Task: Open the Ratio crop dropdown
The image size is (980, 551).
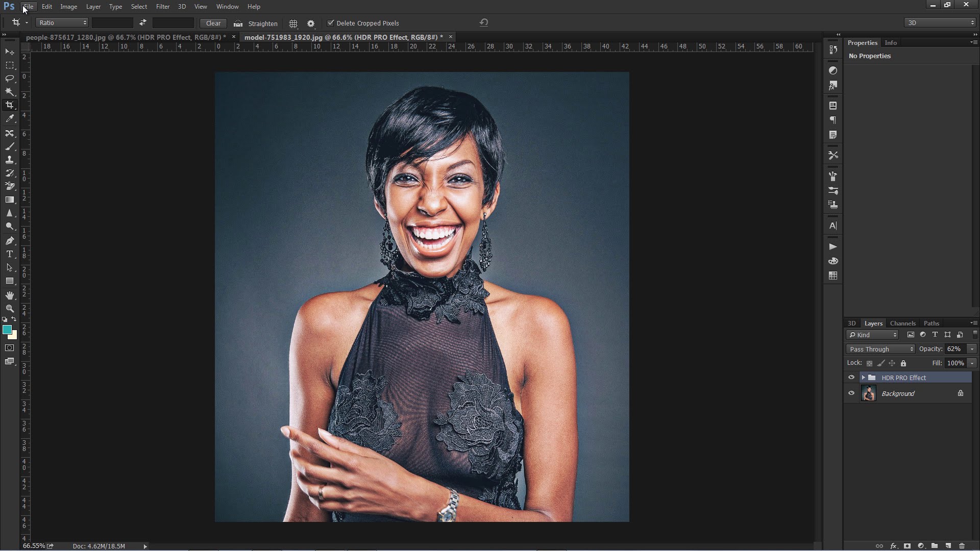Action: pos(63,22)
